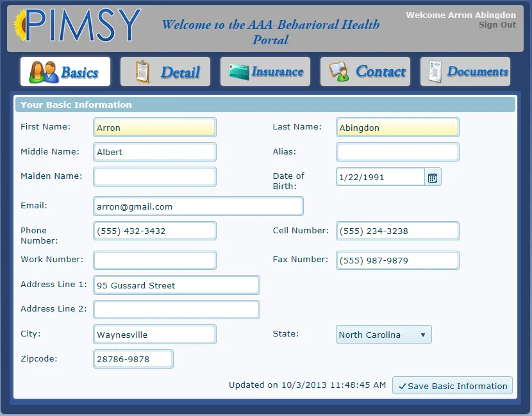532x416 pixels.
Task: Focus the First Name field
Action: coord(154,128)
